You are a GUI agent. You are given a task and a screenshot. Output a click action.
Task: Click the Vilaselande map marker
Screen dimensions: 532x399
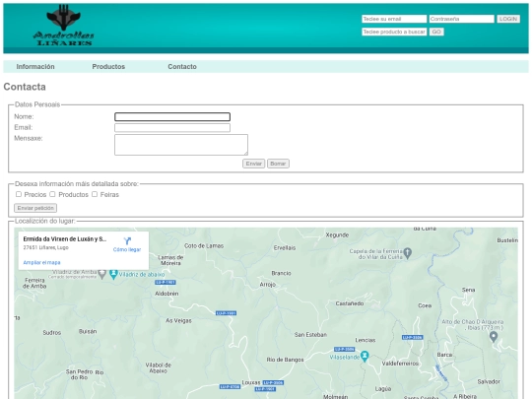pyautogui.click(x=365, y=357)
